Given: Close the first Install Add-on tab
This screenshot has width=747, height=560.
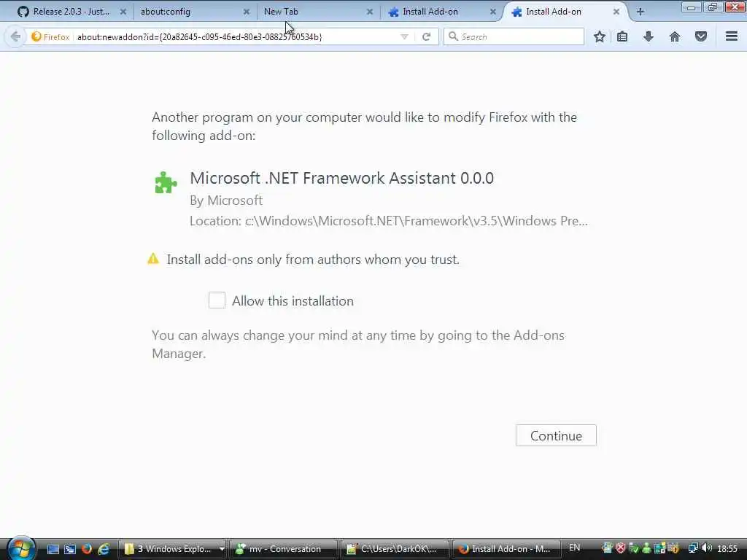Looking at the screenshot, I should 493,12.
